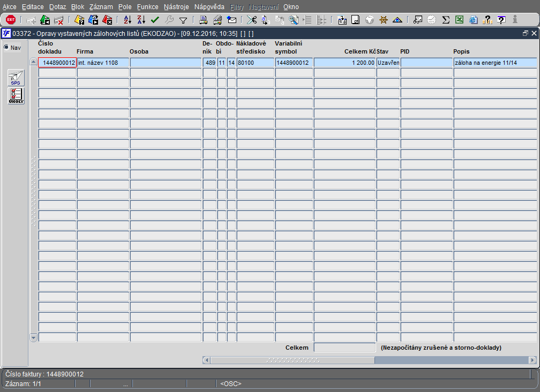Click the Nákladové středisko cell 80100

tap(255, 63)
